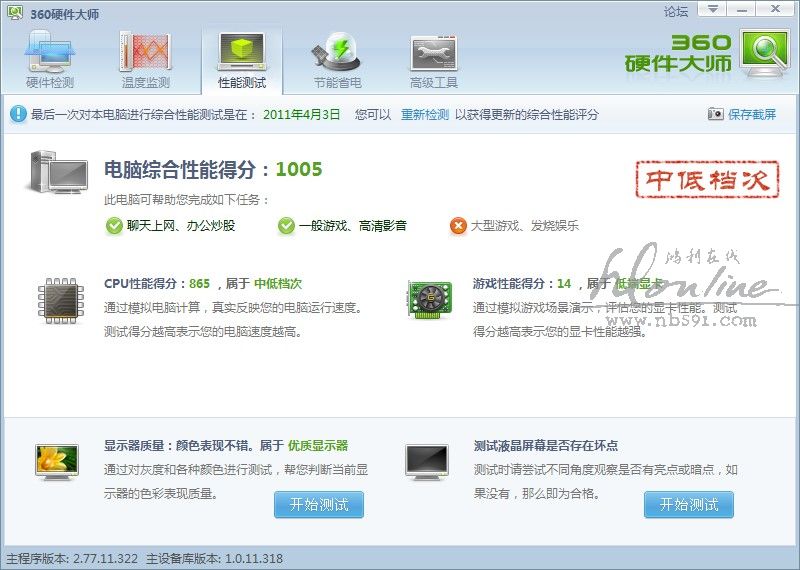Click the green 中低档次 CPU rating text
The height and width of the screenshot is (570, 800).
pos(278,284)
